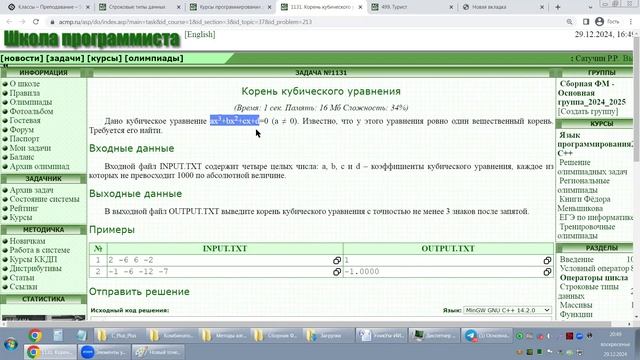
Task: Open the Диспетчер task manager taskbar item
Action: pyautogui.click(x=435, y=336)
